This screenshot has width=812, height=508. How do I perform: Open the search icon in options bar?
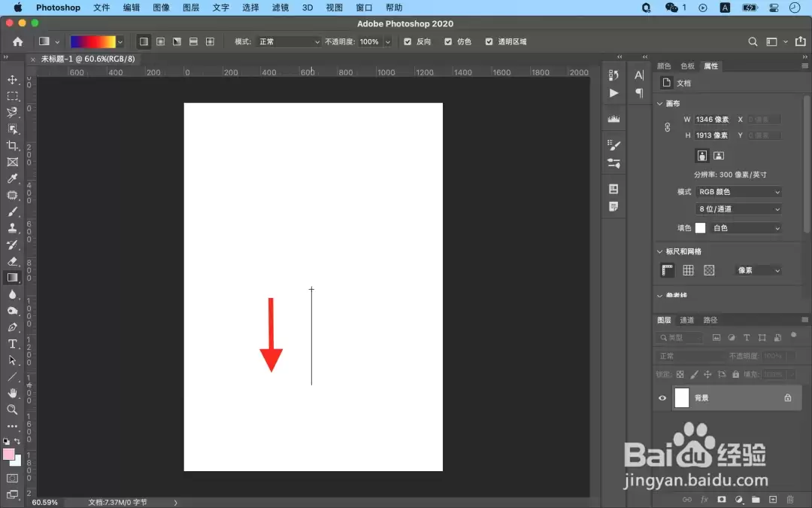[x=753, y=41]
